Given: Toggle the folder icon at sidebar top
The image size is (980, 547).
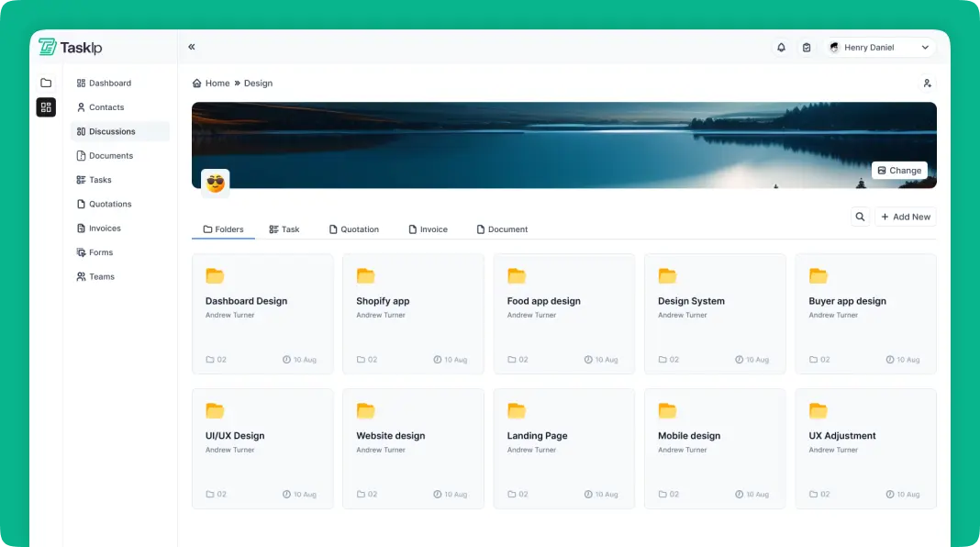Looking at the screenshot, I should (x=46, y=83).
